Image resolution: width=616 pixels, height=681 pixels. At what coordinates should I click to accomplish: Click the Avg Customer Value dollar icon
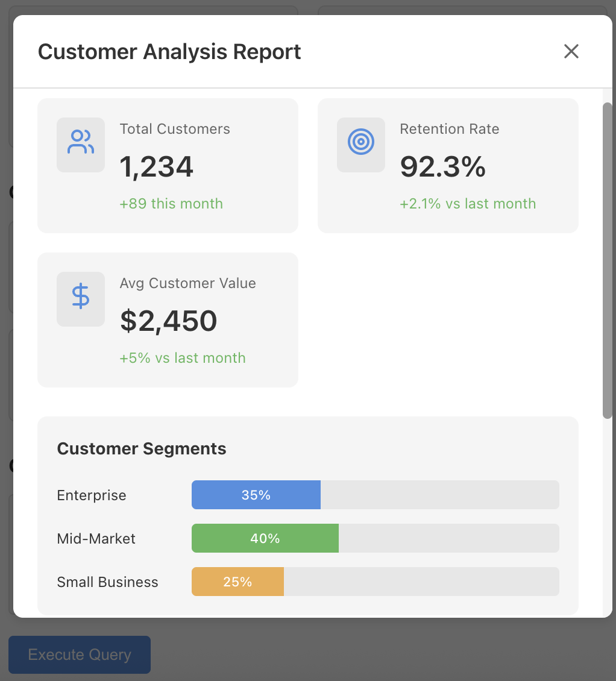click(x=81, y=296)
